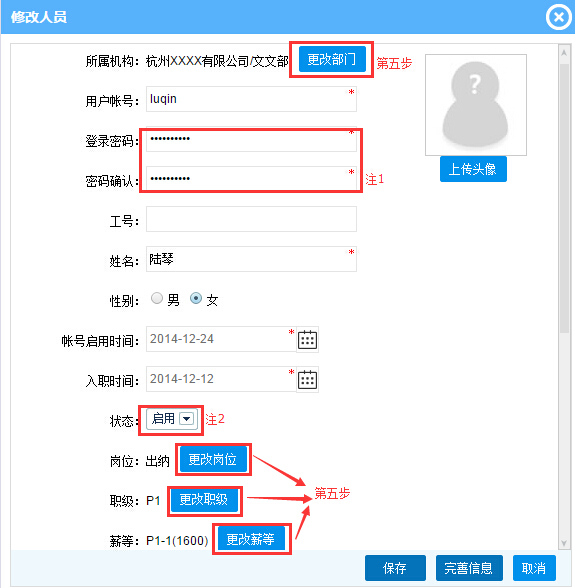Click 更改薪等 button
The width and height of the screenshot is (575, 588).
point(251,539)
